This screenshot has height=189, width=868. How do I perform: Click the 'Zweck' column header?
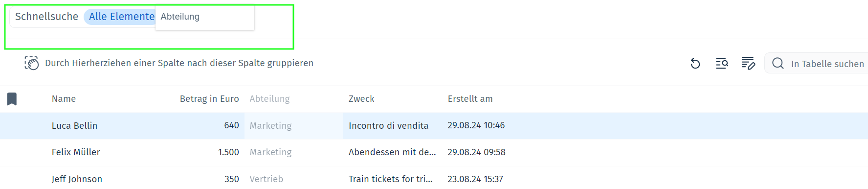point(361,99)
